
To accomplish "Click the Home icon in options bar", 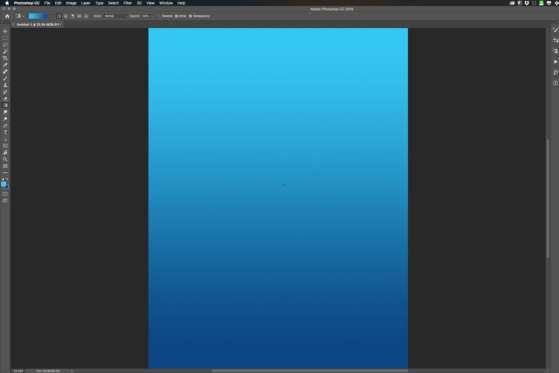I will (x=7, y=16).
